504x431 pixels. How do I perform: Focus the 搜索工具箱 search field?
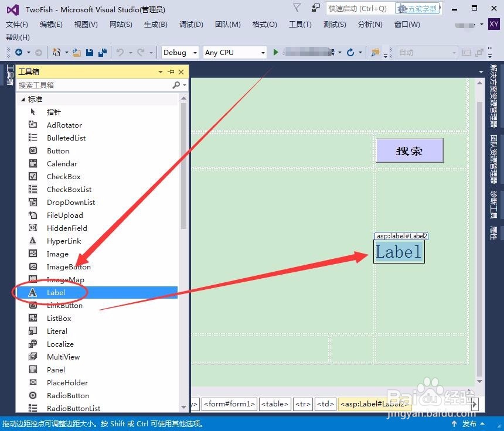[95, 85]
